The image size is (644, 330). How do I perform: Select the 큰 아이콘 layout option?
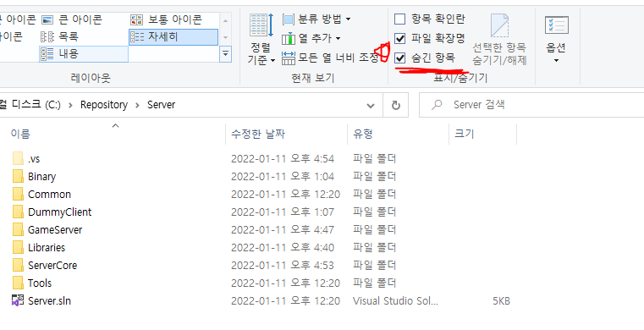71,19
